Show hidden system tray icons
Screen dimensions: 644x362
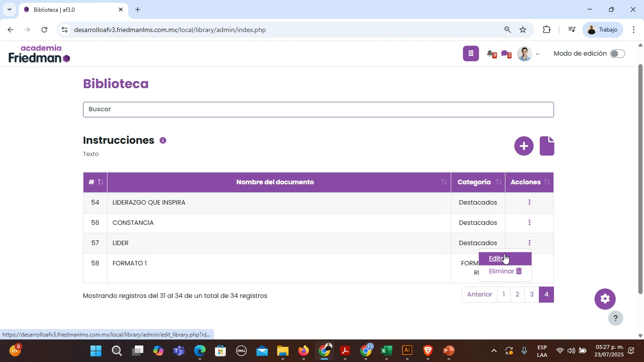click(x=494, y=351)
